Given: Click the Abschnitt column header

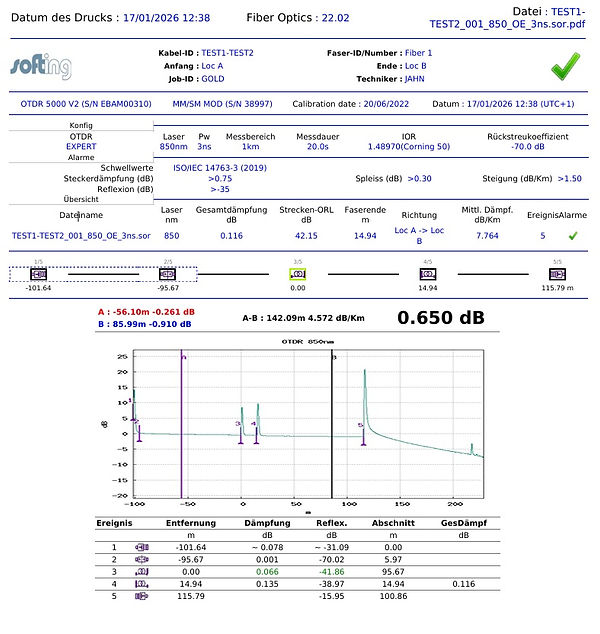Looking at the screenshot, I should 393,523.
